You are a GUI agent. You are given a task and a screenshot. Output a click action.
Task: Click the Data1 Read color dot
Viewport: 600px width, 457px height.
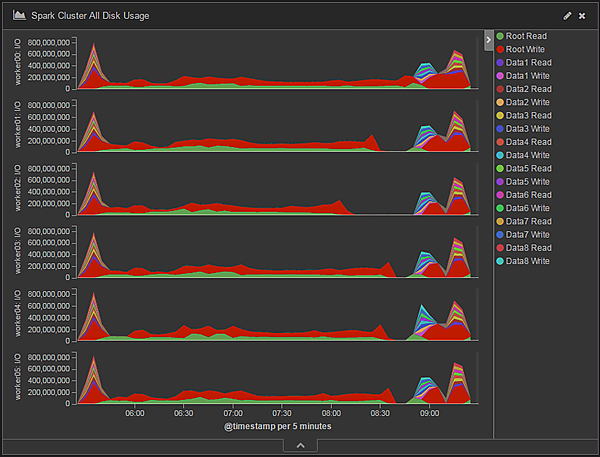point(500,63)
